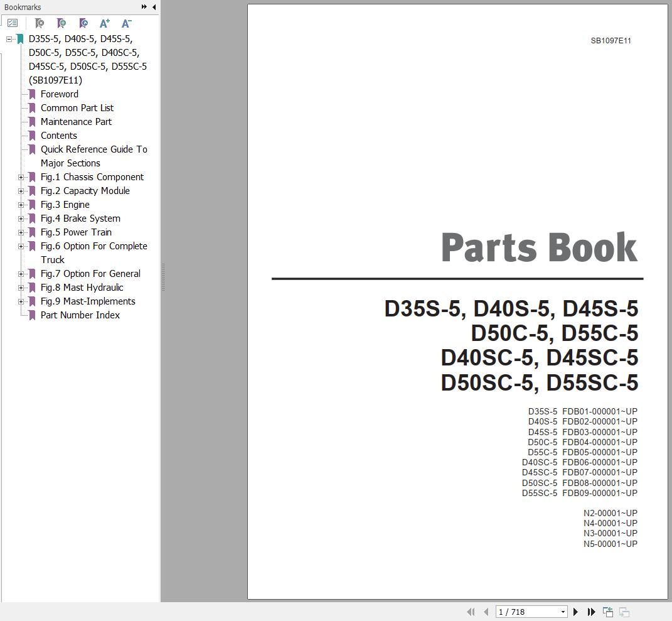This screenshot has height=621, width=672.
Task: Expand Fig.1 Chassis Component bookmark
Action: point(21,177)
